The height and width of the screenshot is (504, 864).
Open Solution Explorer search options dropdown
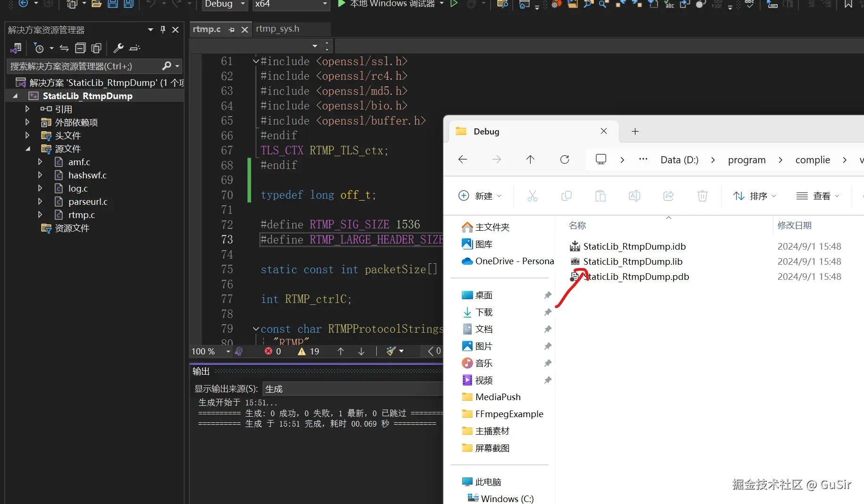pyautogui.click(x=178, y=66)
